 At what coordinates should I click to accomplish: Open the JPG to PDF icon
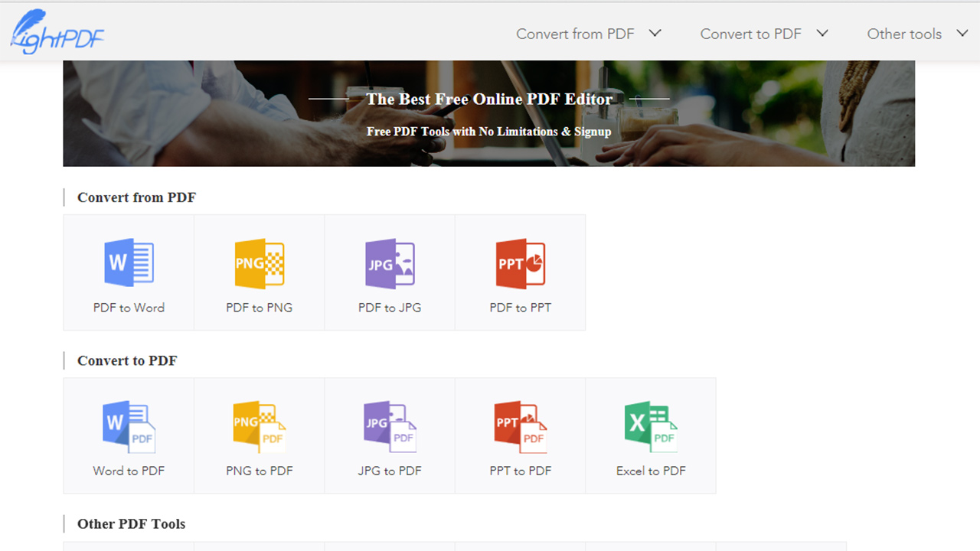[390, 426]
